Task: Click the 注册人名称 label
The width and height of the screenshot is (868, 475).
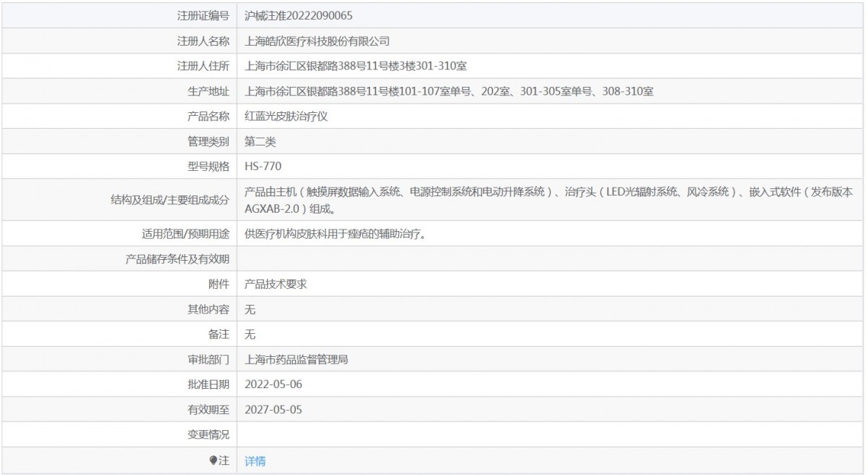Action: pos(203,41)
